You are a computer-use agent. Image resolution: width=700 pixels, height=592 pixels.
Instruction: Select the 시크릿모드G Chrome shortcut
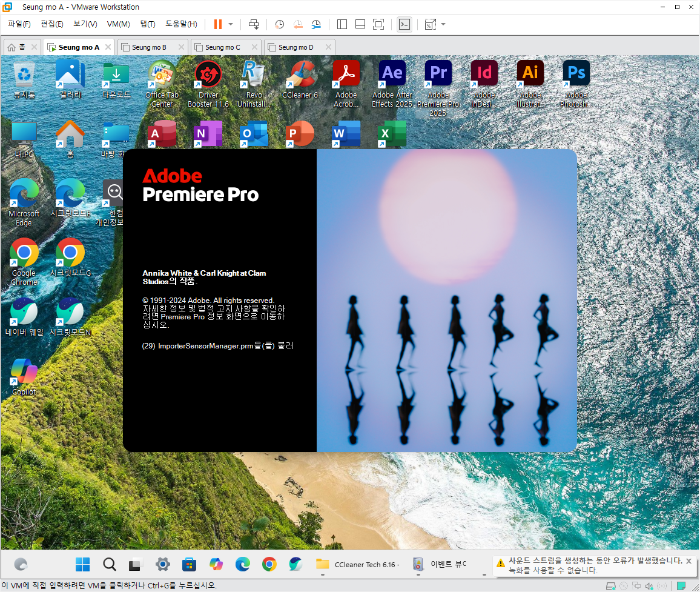click(70, 258)
